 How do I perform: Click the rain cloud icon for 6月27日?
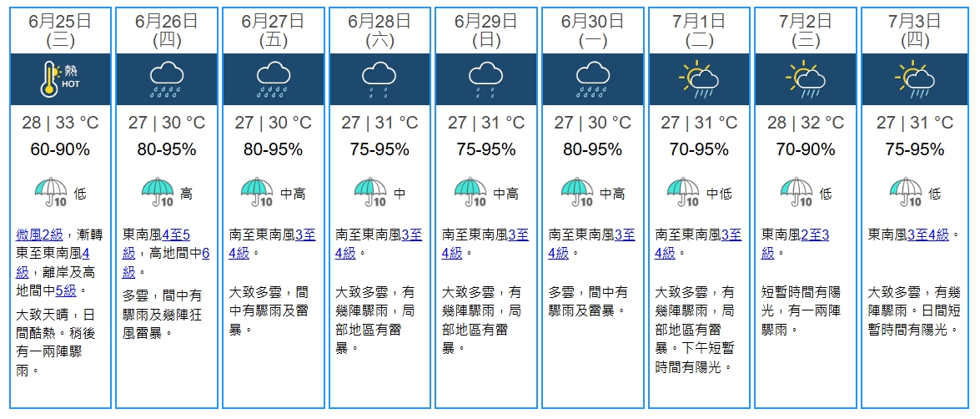[x=273, y=79]
